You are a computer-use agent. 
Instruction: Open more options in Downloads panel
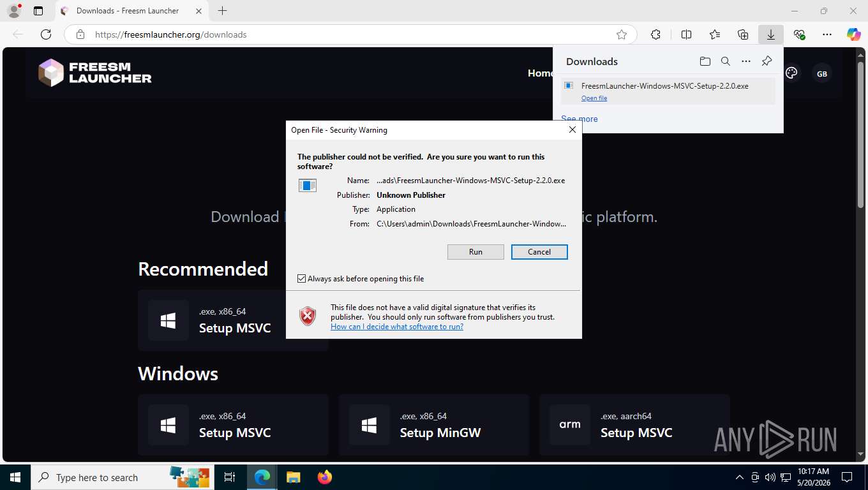tap(745, 61)
